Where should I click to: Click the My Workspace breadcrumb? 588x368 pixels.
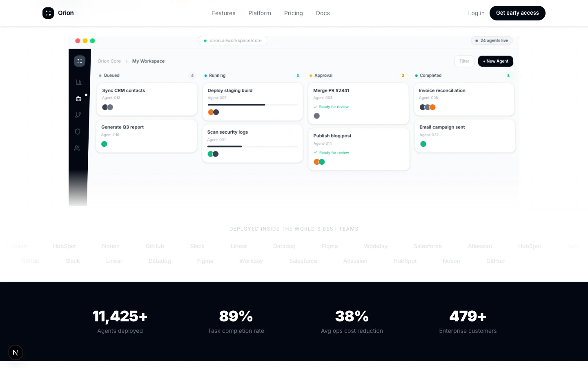pyautogui.click(x=148, y=61)
